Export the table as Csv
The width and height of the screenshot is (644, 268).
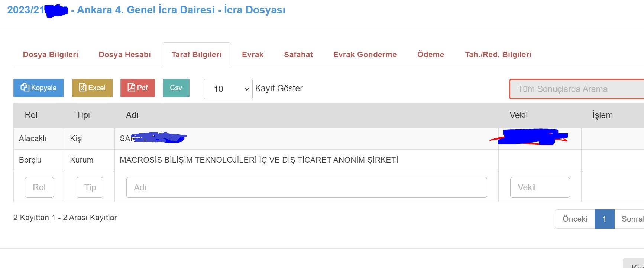(x=176, y=88)
